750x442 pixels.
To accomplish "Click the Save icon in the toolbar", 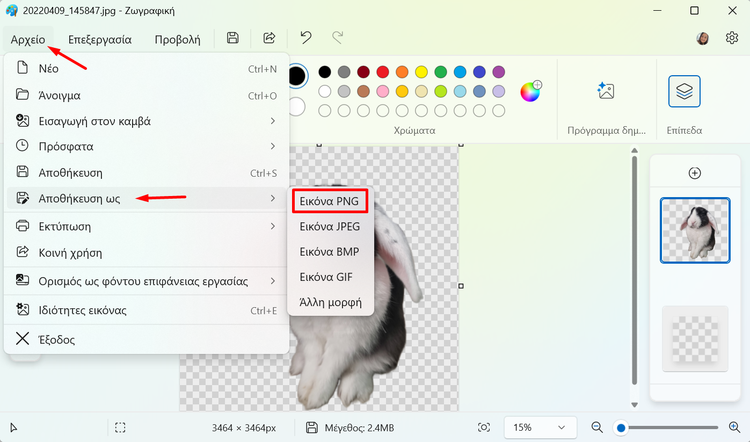I will coord(233,38).
